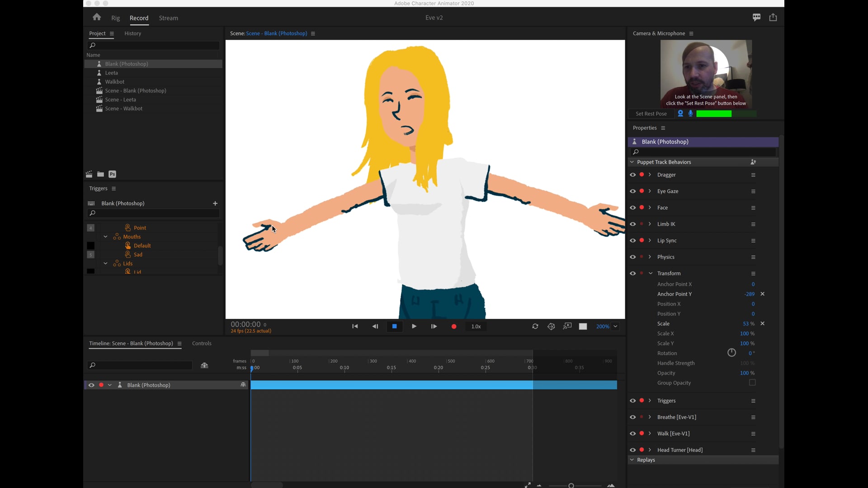Viewport: 868px width, 488px height.
Task: Open the puppet in Photoshop via Ps icon
Action: point(112,174)
